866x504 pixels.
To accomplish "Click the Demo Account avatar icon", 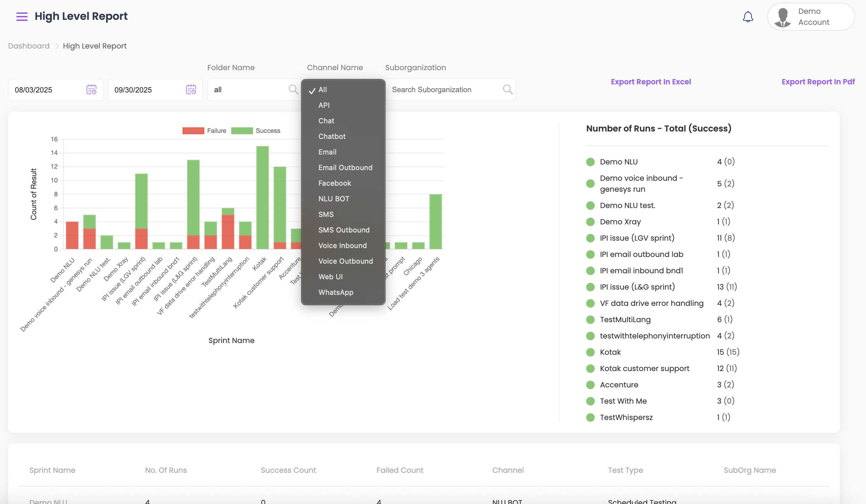I will 783,17.
